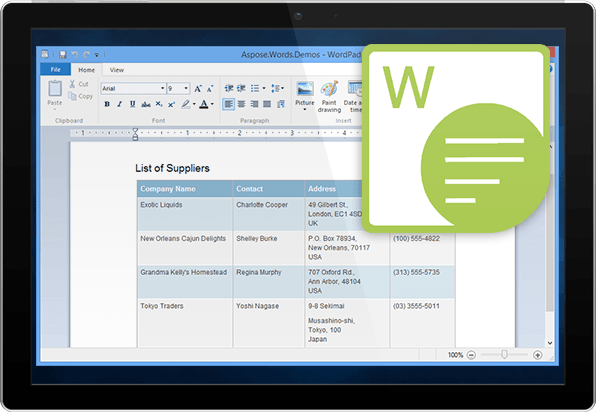Click the vertical scrollbar down arrow
The width and height of the screenshot is (596, 412).
(x=550, y=343)
